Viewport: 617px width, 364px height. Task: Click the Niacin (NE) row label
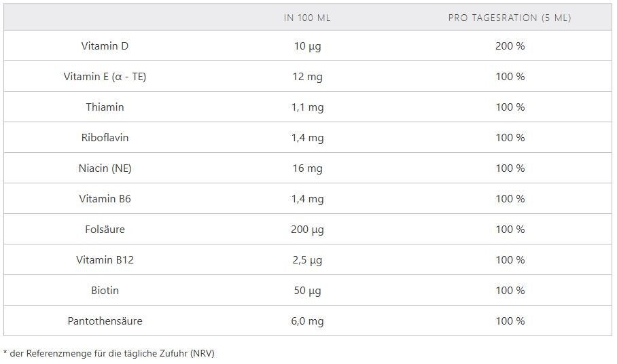tap(105, 168)
